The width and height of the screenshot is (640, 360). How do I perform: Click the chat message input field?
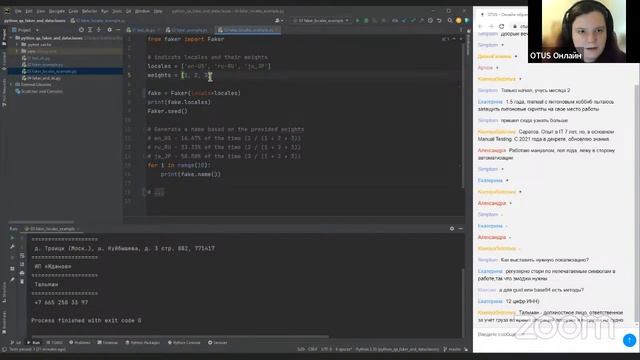pos(547,334)
